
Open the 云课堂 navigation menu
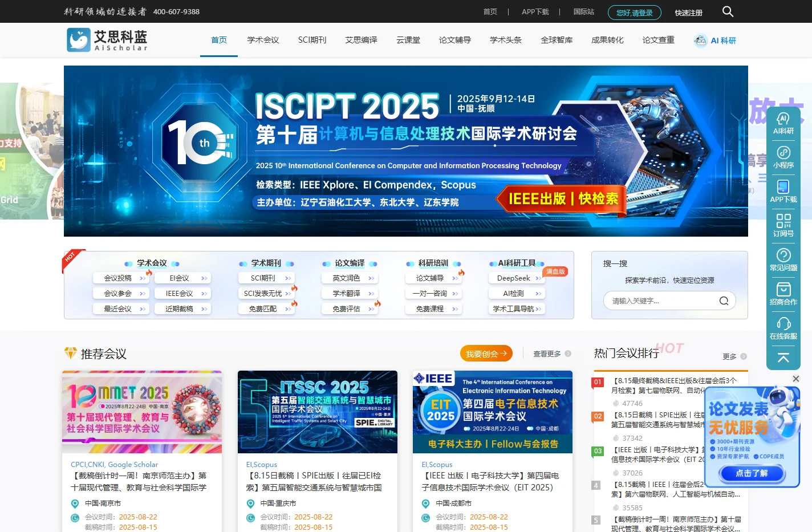coord(408,40)
